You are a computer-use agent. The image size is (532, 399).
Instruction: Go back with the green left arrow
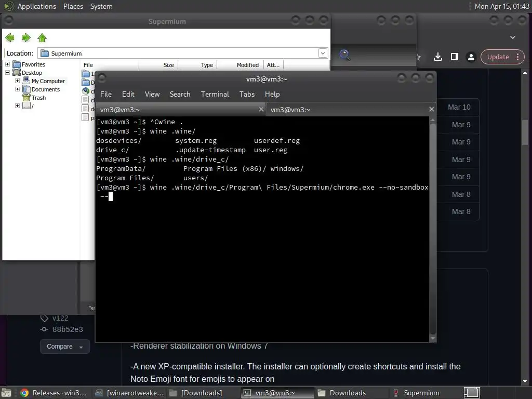10,37
